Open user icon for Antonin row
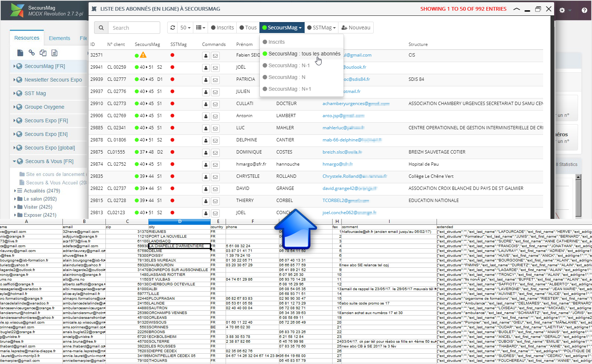 tap(206, 116)
